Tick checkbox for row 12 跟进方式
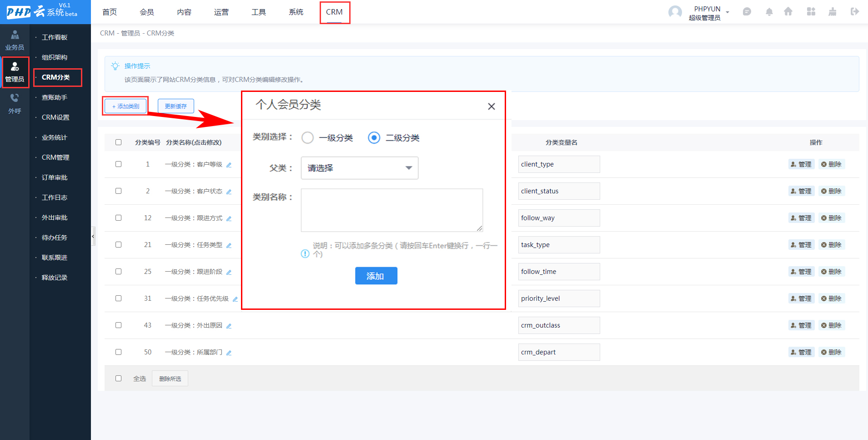 point(118,218)
